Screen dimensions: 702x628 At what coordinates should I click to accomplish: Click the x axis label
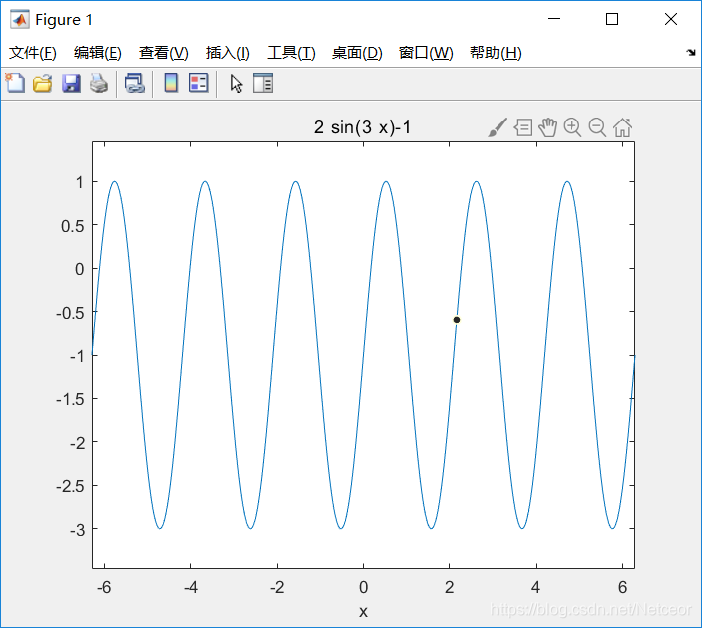tap(363, 611)
